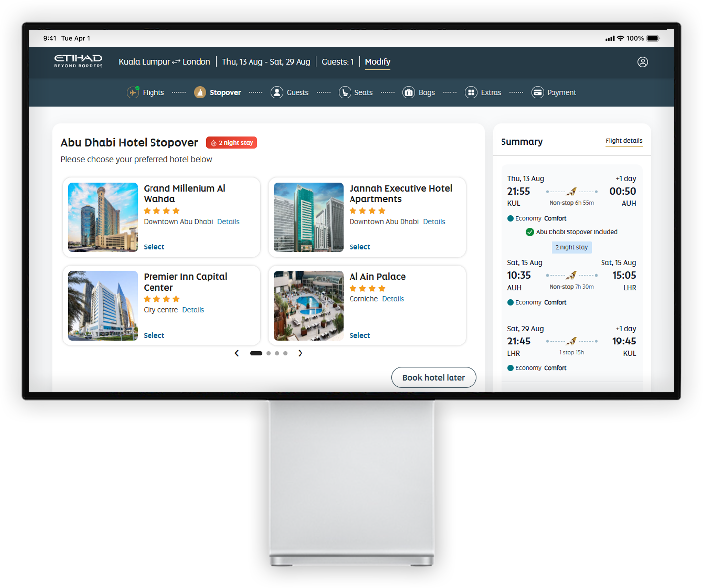The height and width of the screenshot is (588, 703).
Task: Click the plane icon on AUH to LHR flight
Action: 572,275
